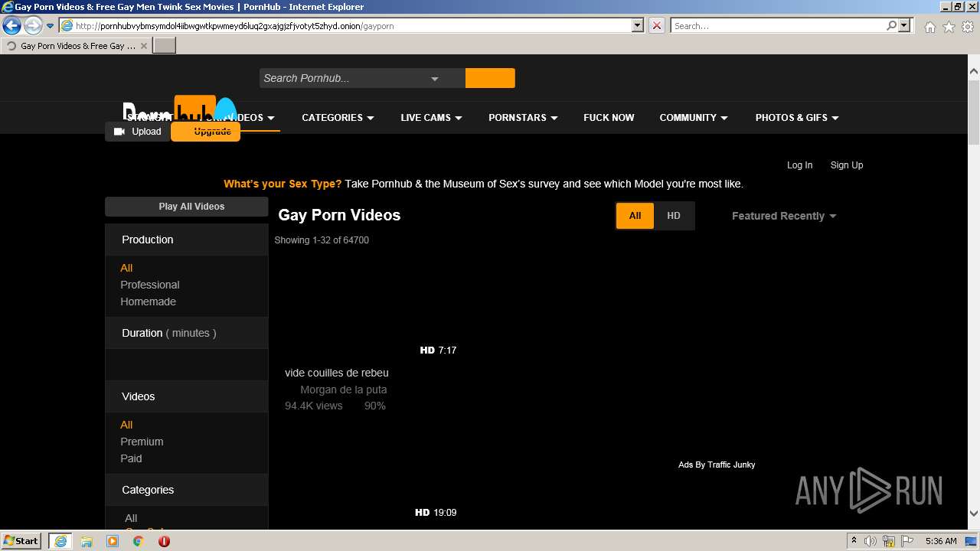Open the search provider dropdown arrow

tap(904, 25)
